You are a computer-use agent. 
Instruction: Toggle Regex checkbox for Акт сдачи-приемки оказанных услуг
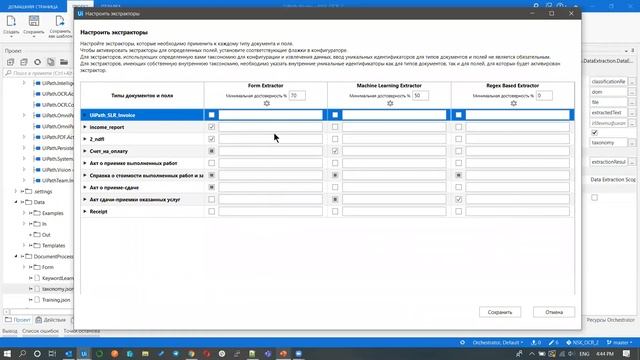pos(459,200)
